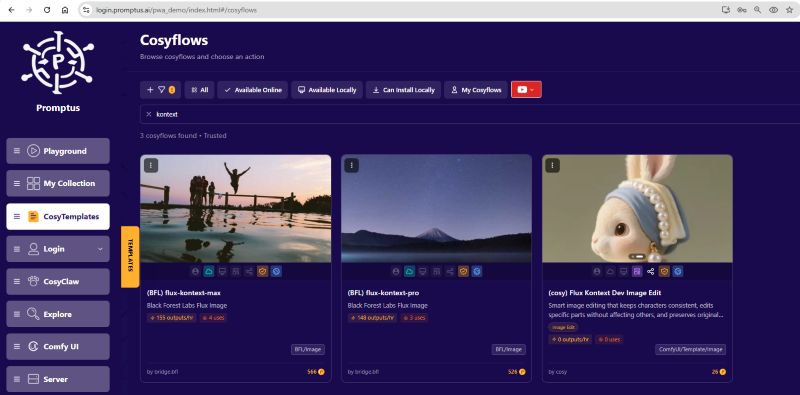The width and height of the screenshot is (800, 395).
Task: Click the user icon on flux-kontext-max card
Action: [x=195, y=271]
